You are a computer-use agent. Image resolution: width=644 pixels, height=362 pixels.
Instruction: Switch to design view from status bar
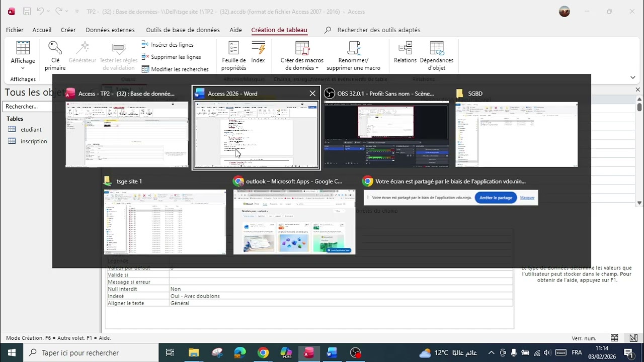633,338
